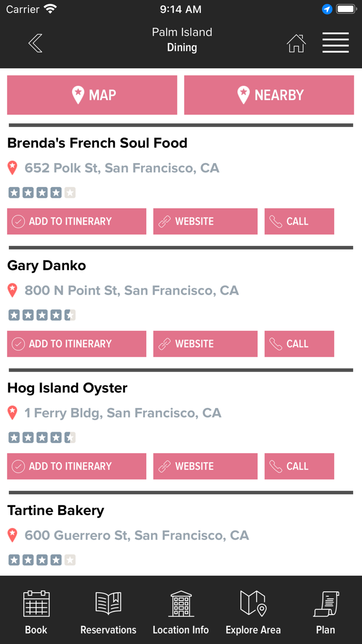Viewport: 362px width, 644px height.
Task: Tap location pin beside 652 Polk St
Action: (13, 168)
